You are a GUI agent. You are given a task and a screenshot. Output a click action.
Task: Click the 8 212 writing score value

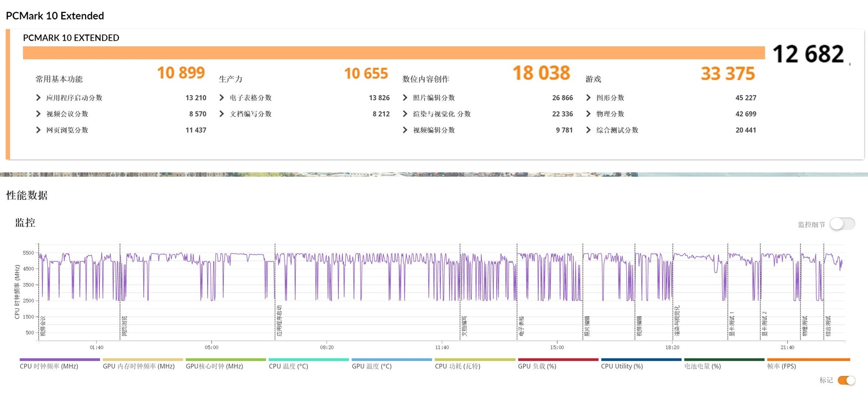(381, 114)
